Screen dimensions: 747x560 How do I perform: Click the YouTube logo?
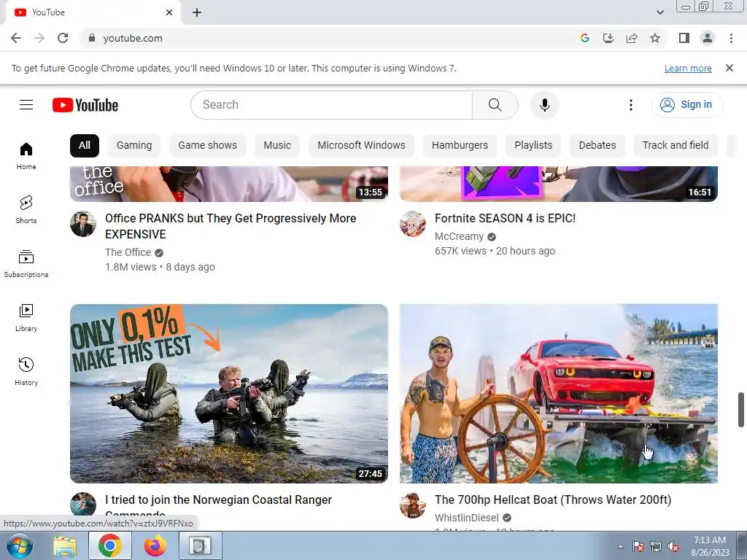(85, 105)
